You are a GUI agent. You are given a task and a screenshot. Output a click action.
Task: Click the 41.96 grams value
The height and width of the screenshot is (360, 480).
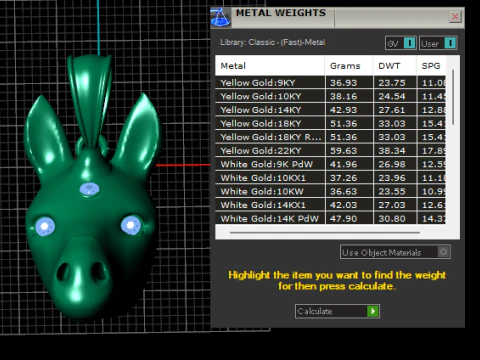[343, 164]
